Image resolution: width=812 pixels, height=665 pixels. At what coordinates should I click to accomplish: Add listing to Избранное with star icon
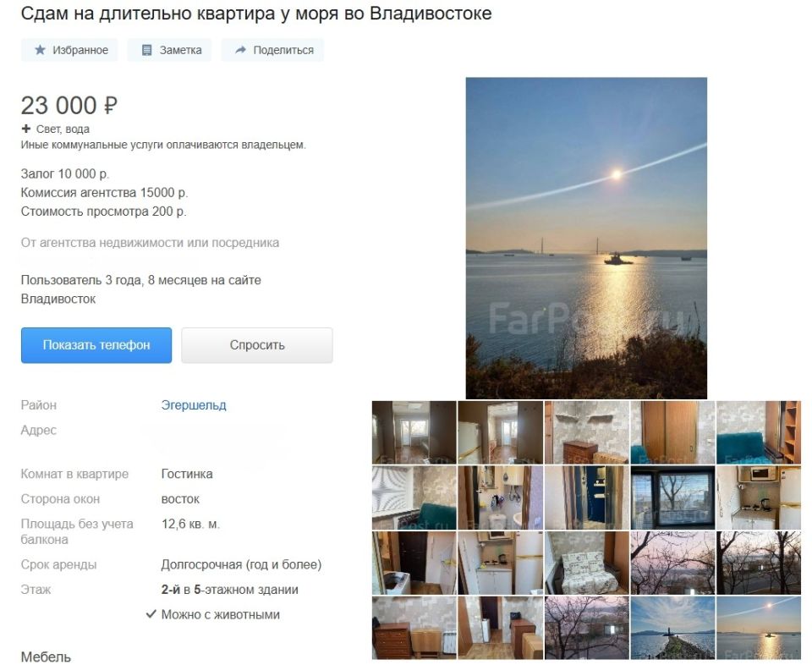69,50
